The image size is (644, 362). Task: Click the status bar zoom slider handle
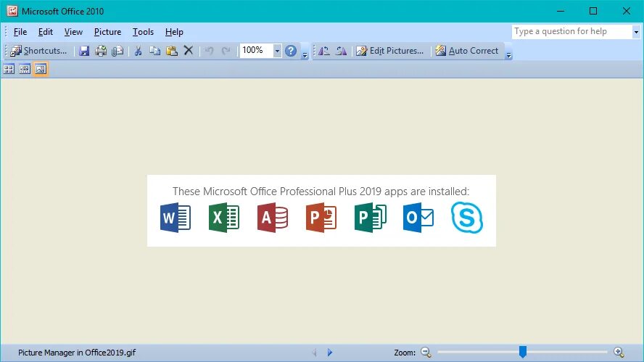[x=522, y=352]
